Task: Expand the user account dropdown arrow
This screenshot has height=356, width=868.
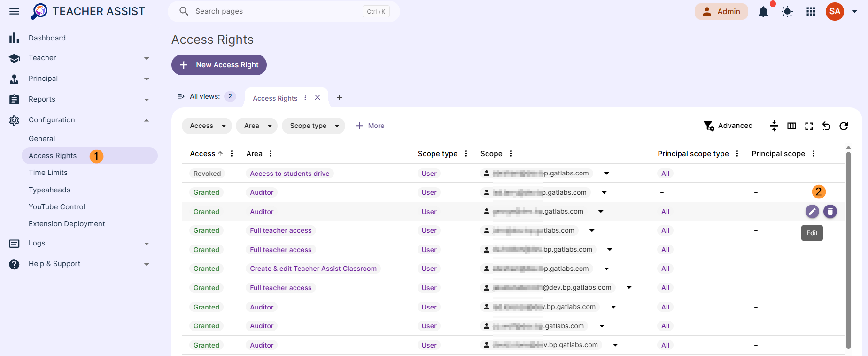Action: [x=854, y=12]
